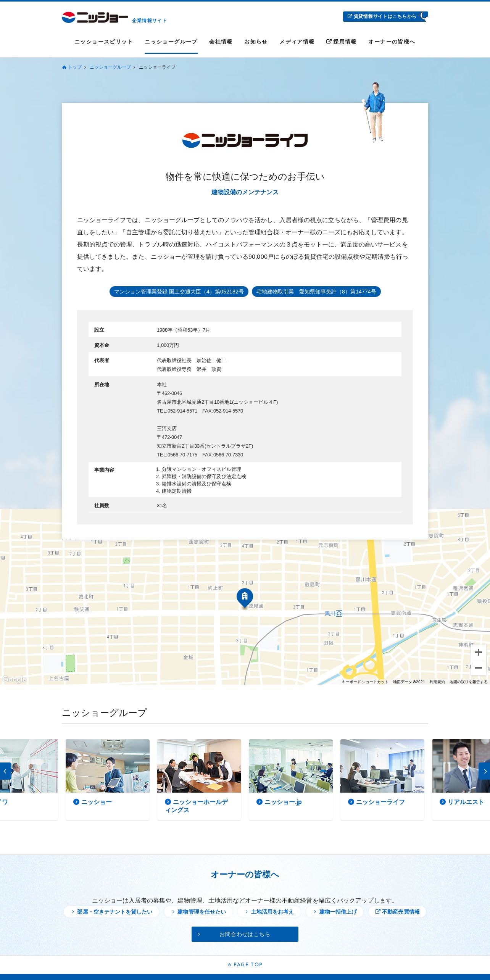Click the 1988年（昭和63年）7月 established date
This screenshot has width=490, height=980.
click(x=184, y=330)
